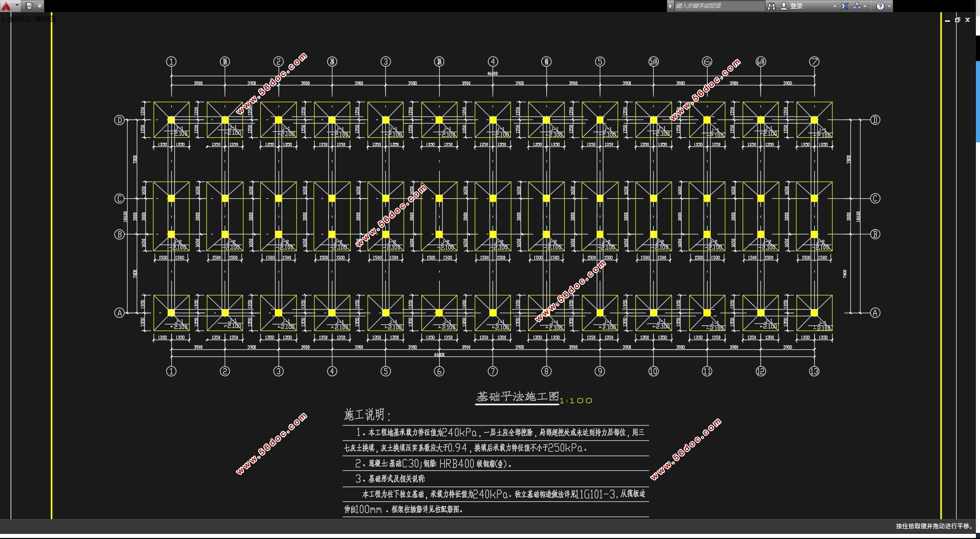This screenshot has height=539, width=980.
Task: Expand the Autodesk 360 dropdown arrow
Action: 865,6
